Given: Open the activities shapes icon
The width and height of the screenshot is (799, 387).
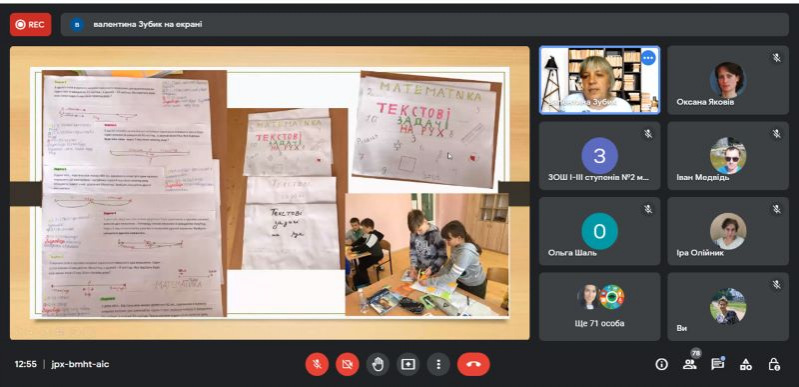Looking at the screenshot, I should (x=745, y=364).
